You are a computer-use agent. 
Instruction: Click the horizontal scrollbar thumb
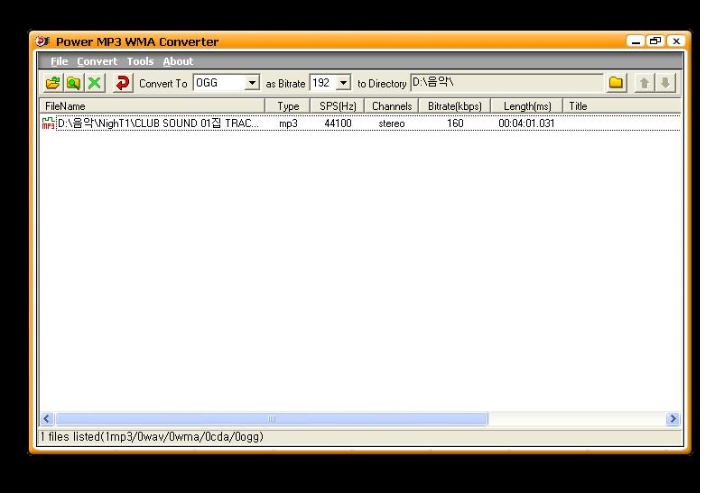[x=272, y=419]
